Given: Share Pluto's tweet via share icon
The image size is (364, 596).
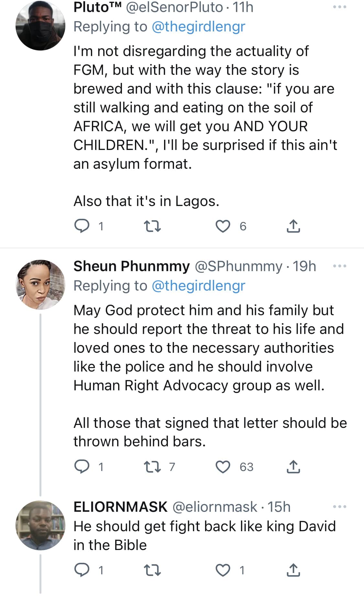Looking at the screenshot, I should tap(293, 226).
